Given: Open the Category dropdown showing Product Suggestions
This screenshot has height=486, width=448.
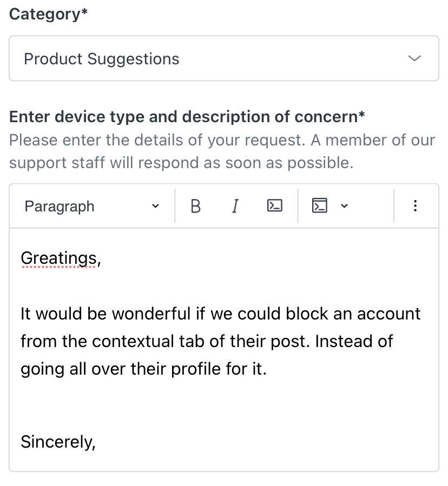Looking at the screenshot, I should 224,58.
